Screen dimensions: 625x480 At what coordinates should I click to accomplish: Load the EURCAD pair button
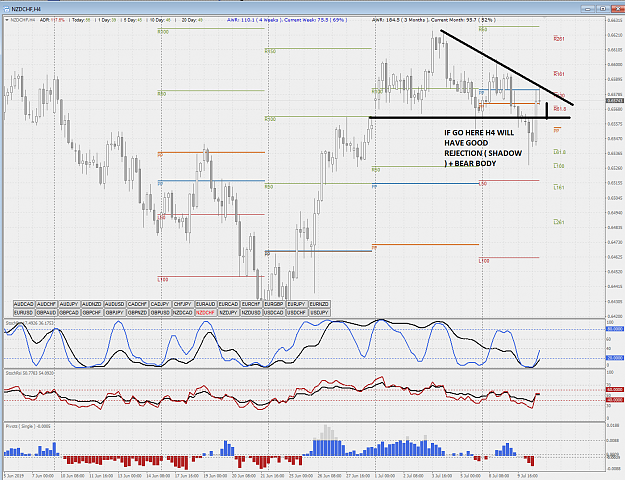[228, 304]
